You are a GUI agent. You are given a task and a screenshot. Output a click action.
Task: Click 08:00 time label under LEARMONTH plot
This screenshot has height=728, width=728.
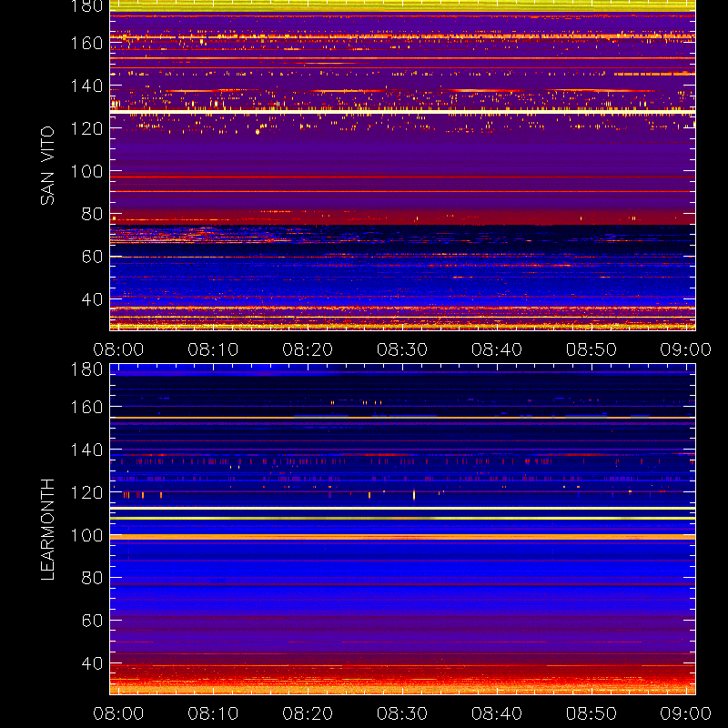[x=118, y=713]
